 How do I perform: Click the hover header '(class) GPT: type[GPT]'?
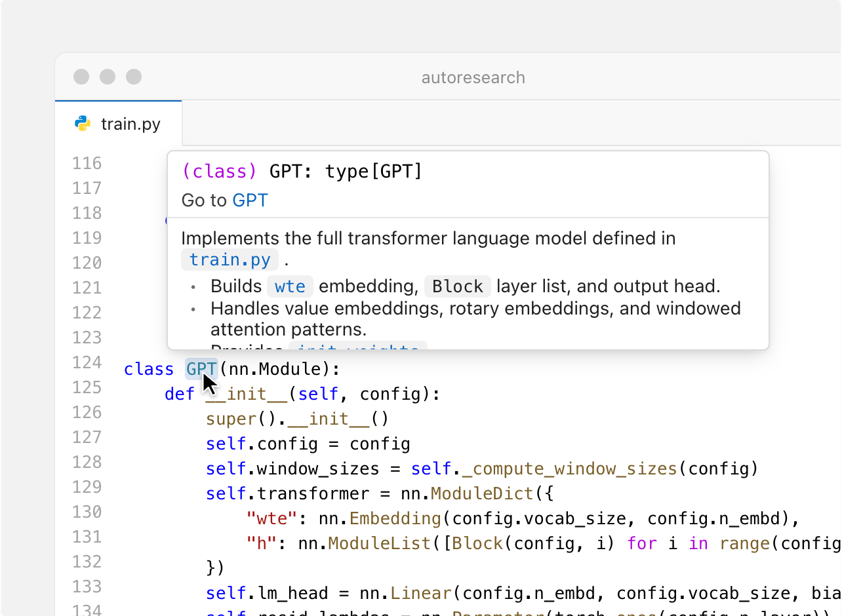(302, 172)
